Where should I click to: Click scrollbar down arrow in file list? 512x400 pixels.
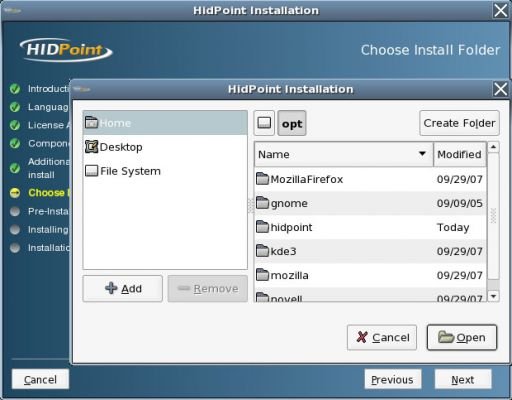493,296
